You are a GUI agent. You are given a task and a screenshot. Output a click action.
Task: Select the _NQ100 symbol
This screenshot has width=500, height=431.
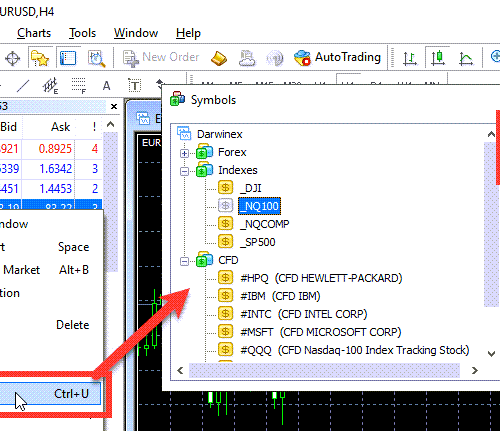point(260,206)
